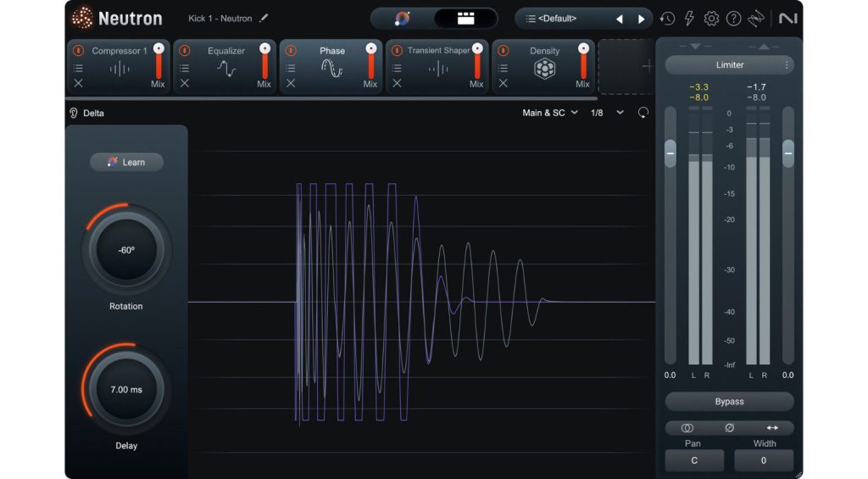This screenshot has height=479, width=868.
Task: Click the pencil icon to rename preset
Action: pos(264,18)
